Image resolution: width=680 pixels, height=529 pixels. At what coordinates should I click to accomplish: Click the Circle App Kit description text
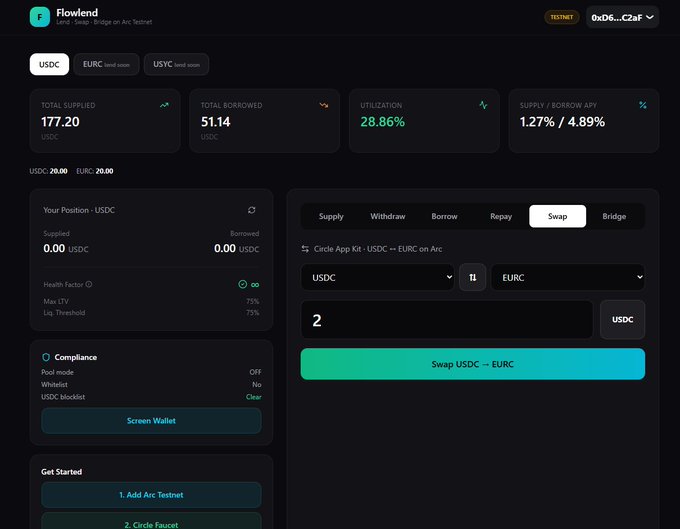tap(378, 249)
